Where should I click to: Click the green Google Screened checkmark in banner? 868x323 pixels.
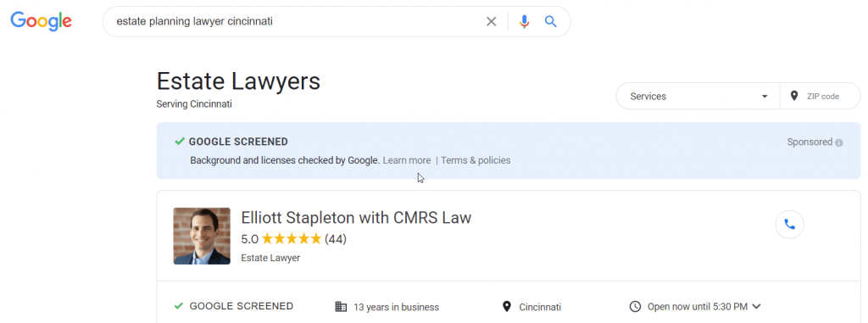click(x=180, y=142)
